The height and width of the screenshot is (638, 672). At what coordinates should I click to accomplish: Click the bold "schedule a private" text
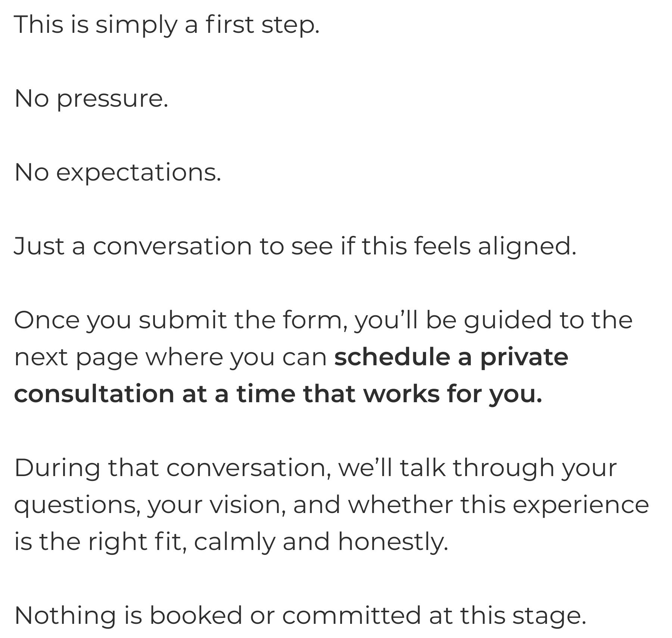pyautogui.click(x=451, y=357)
